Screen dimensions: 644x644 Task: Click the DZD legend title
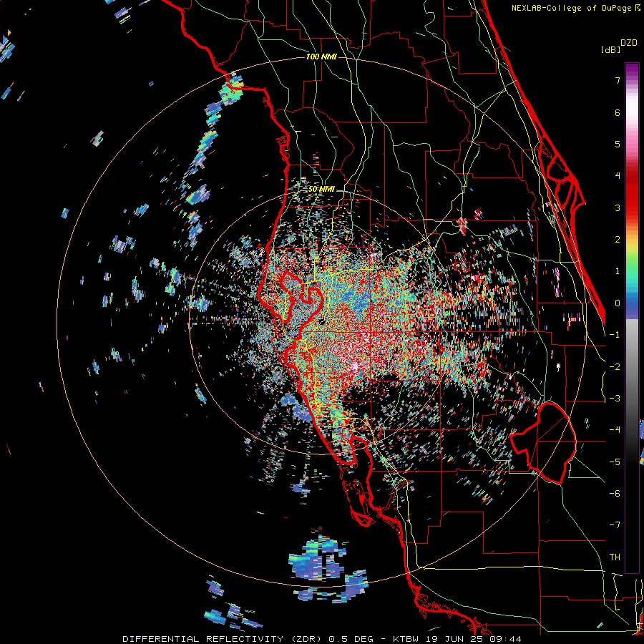click(629, 43)
